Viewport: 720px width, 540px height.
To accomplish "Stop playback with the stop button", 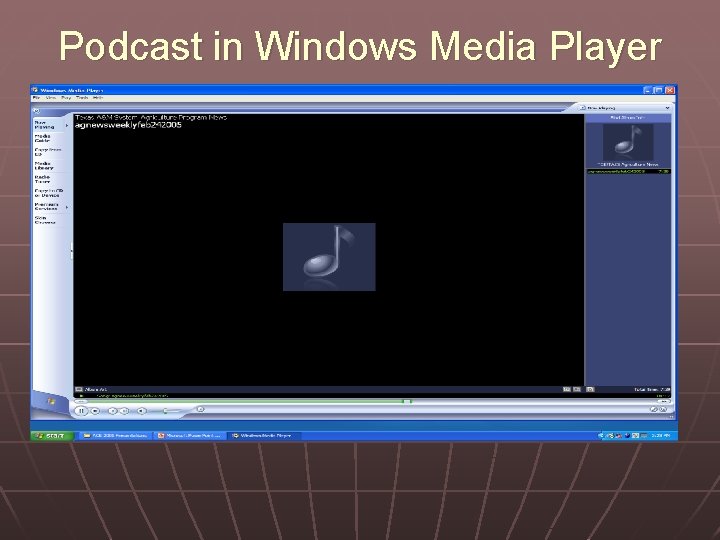I will point(95,411).
